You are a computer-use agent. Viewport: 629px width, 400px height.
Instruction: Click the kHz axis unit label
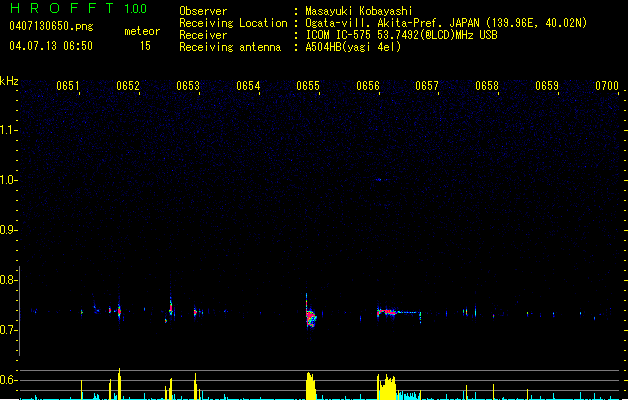(x=9, y=81)
